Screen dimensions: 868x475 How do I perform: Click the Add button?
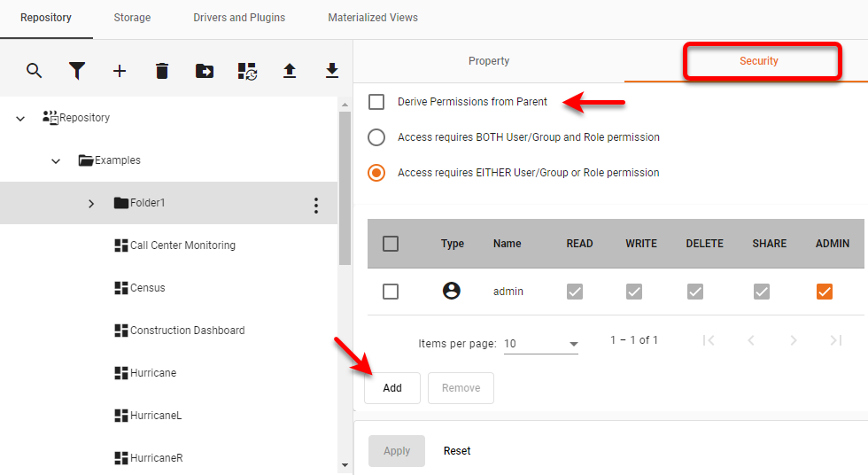tap(392, 388)
